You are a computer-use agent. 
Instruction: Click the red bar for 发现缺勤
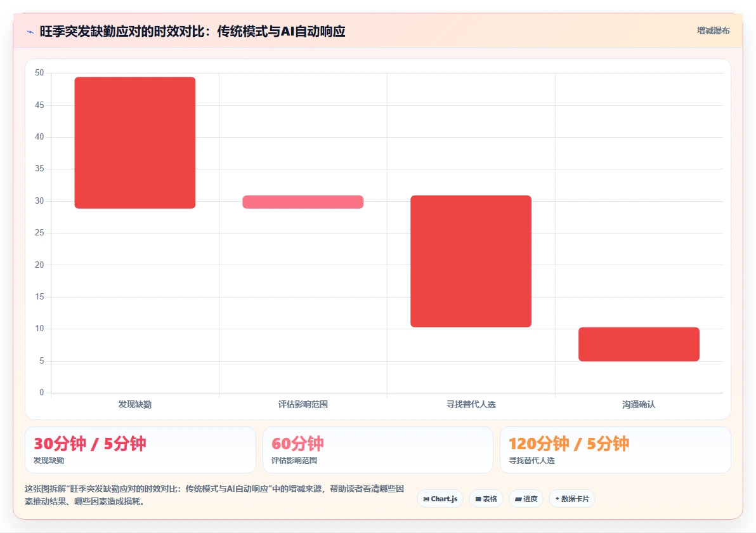coord(135,143)
